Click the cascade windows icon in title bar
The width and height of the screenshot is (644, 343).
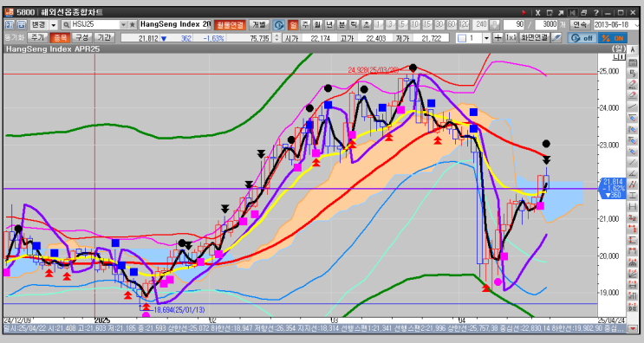(584, 13)
